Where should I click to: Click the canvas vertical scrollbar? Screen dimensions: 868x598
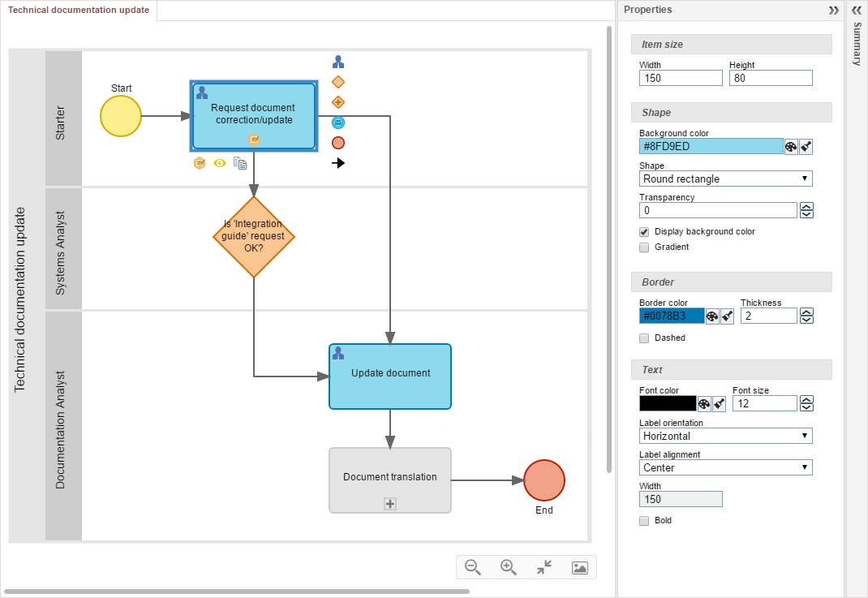pos(609,249)
